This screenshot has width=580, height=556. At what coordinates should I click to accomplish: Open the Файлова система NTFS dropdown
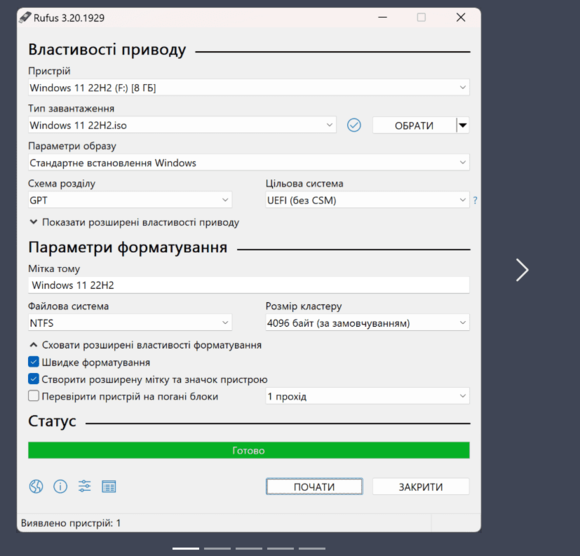click(x=130, y=323)
